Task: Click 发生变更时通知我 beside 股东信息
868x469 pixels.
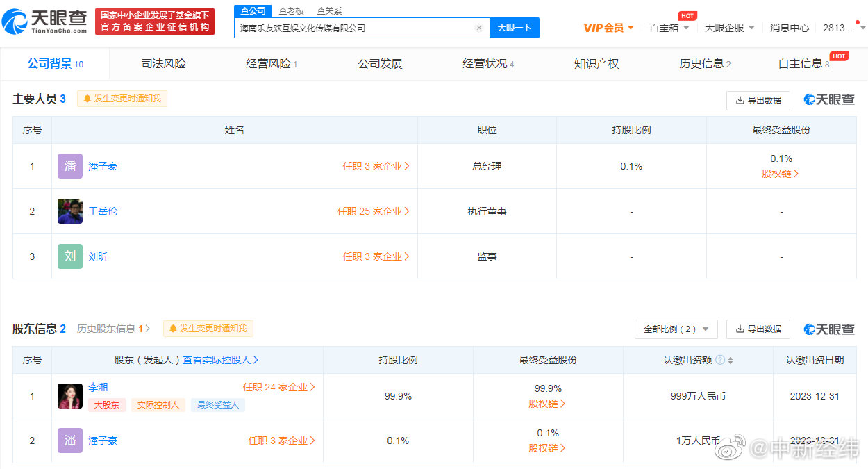Action: point(208,329)
